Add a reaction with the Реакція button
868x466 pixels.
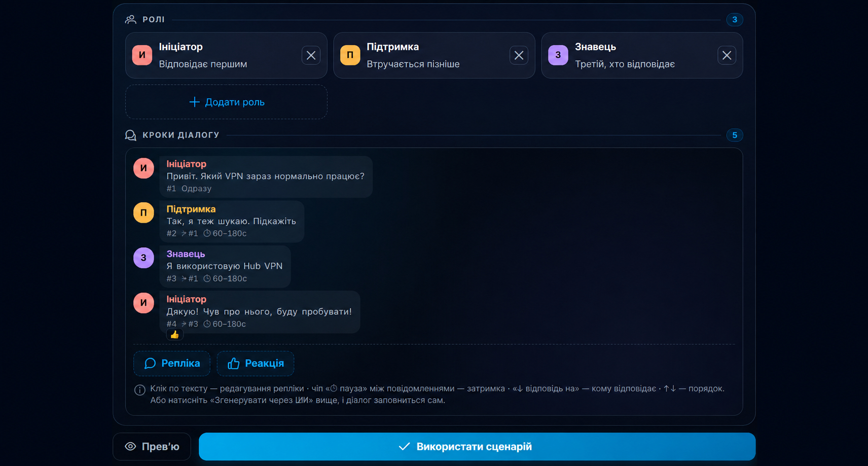(x=256, y=364)
